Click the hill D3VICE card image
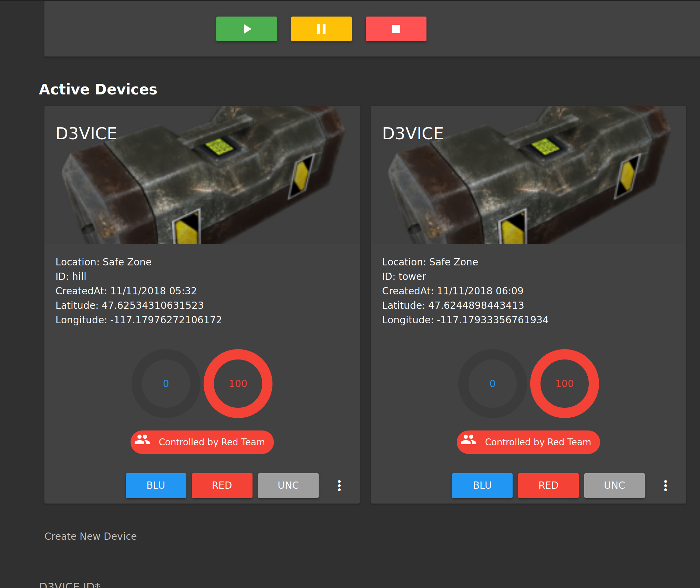700x588 pixels. pos(202,175)
